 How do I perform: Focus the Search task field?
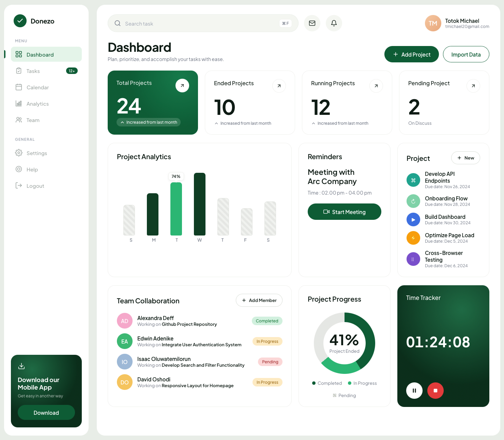click(203, 23)
